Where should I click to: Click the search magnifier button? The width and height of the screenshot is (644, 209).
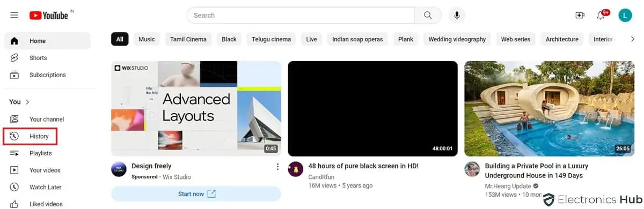[x=428, y=16]
